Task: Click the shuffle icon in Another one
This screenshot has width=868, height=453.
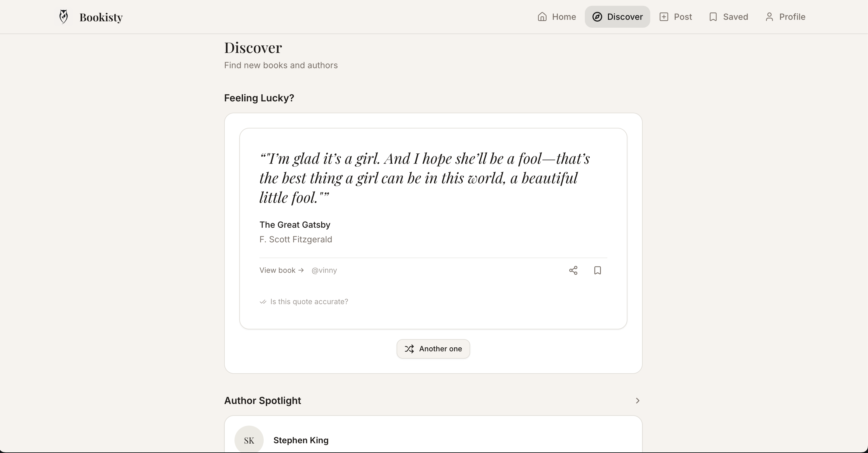Action: [409, 349]
